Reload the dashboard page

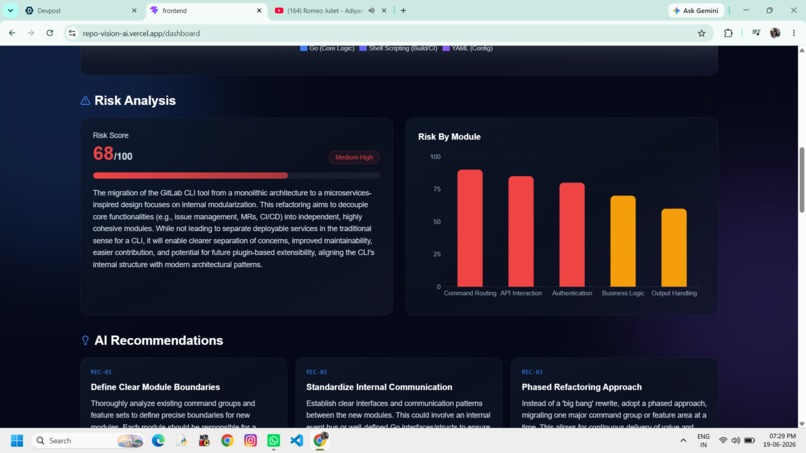(49, 33)
